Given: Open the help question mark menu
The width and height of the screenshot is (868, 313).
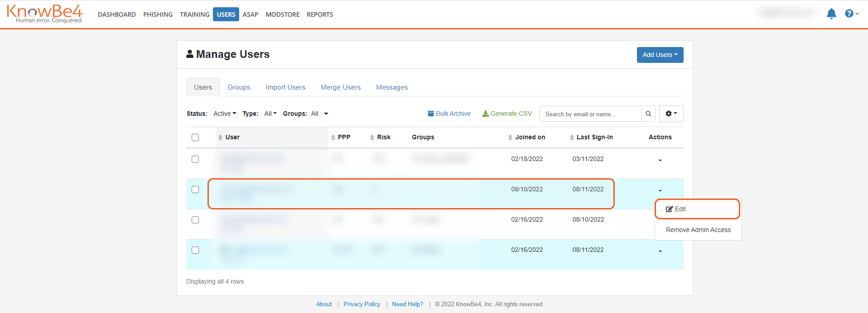Looking at the screenshot, I should tap(851, 14).
